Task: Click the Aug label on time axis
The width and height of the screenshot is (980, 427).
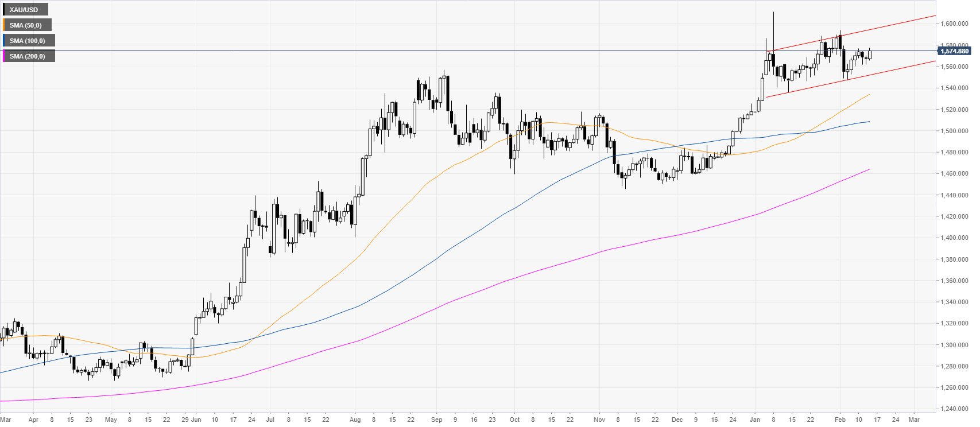Action: 355,420
